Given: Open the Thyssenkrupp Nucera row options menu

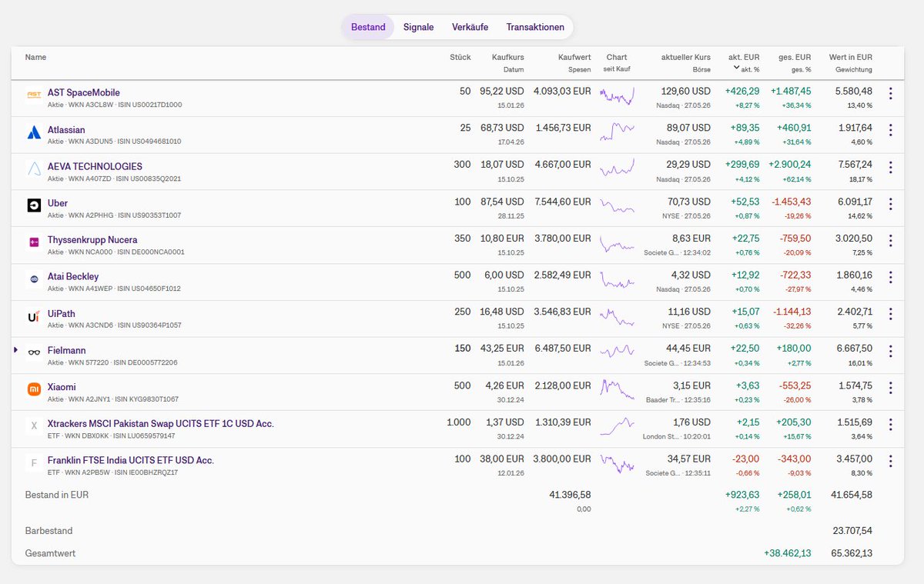Looking at the screenshot, I should click(890, 241).
